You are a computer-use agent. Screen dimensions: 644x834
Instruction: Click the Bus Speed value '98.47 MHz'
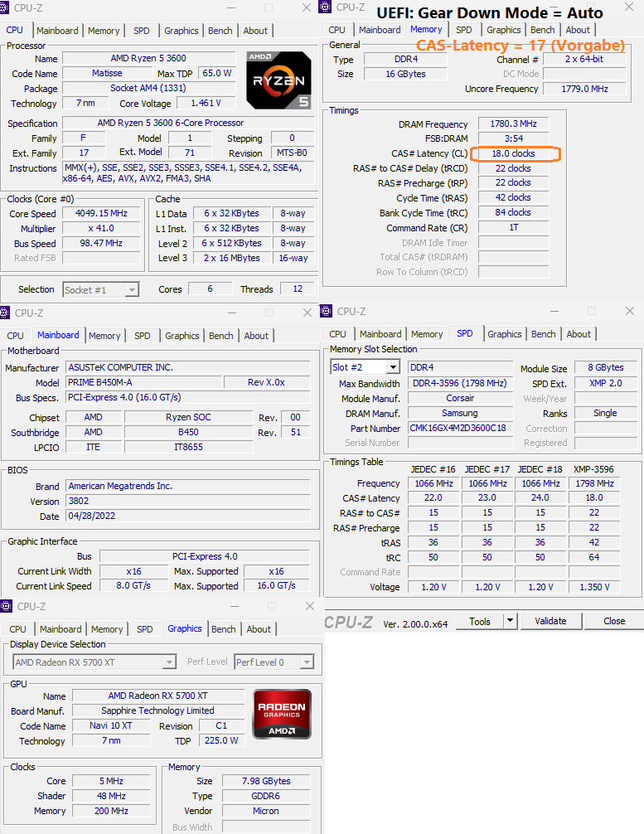(x=101, y=243)
